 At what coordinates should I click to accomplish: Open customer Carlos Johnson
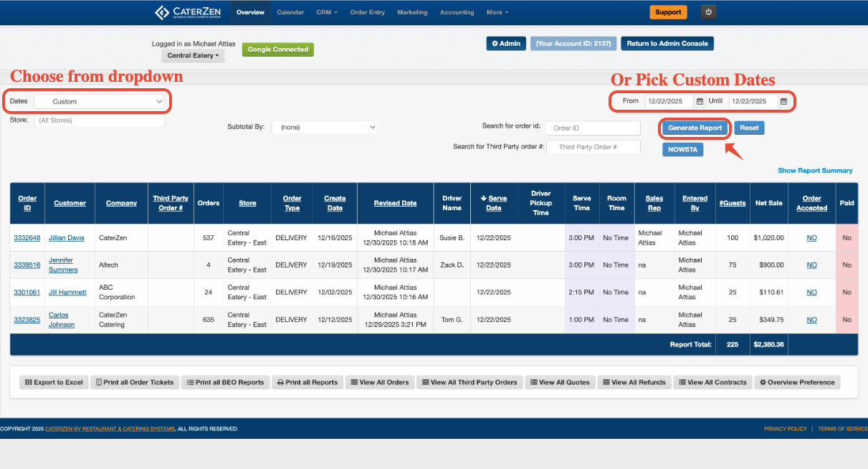(x=62, y=320)
